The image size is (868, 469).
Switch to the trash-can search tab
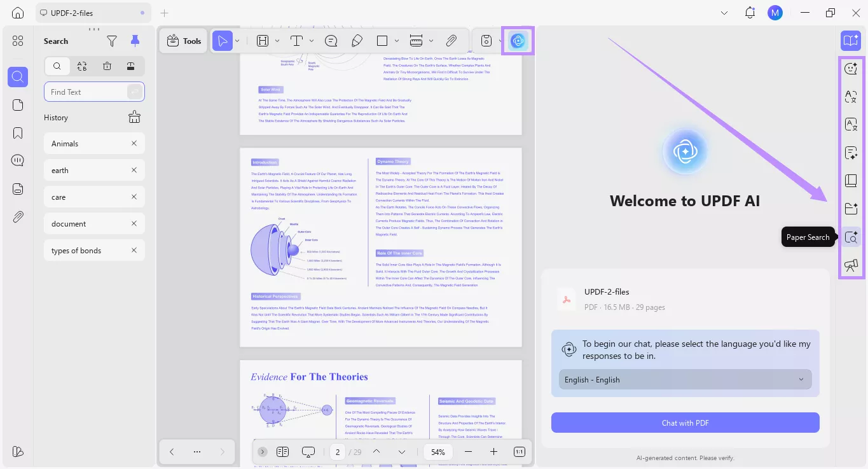click(107, 66)
